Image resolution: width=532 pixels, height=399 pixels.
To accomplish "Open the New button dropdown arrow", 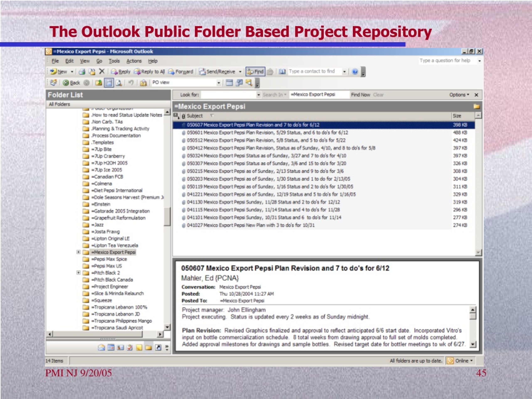I will pyautogui.click(x=72, y=72).
